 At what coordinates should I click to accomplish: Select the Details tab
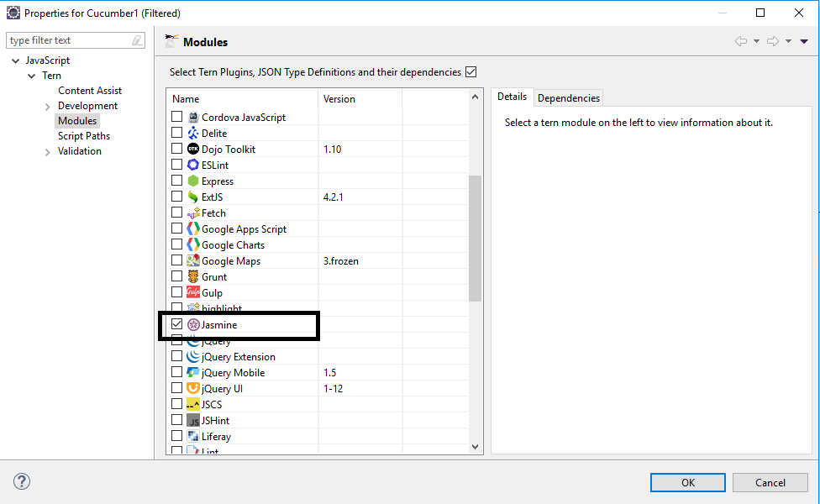pos(512,97)
